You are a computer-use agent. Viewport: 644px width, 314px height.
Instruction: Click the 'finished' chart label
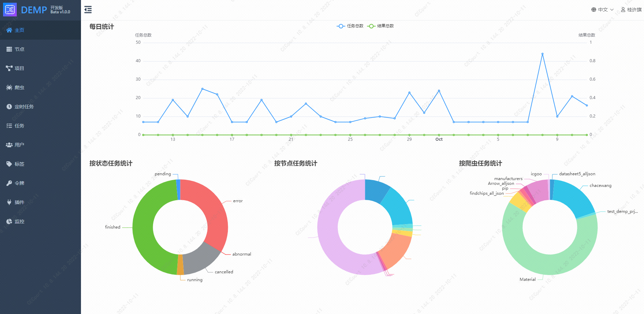pos(112,227)
